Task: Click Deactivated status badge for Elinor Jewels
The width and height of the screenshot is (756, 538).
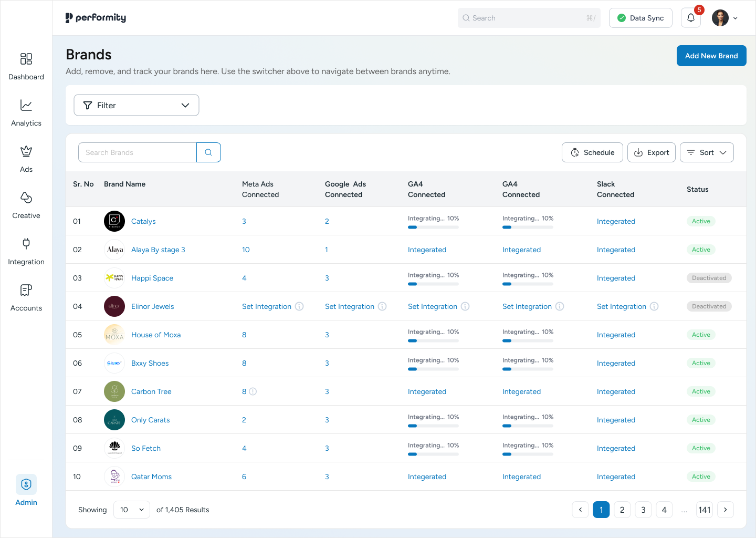Action: [x=709, y=306]
